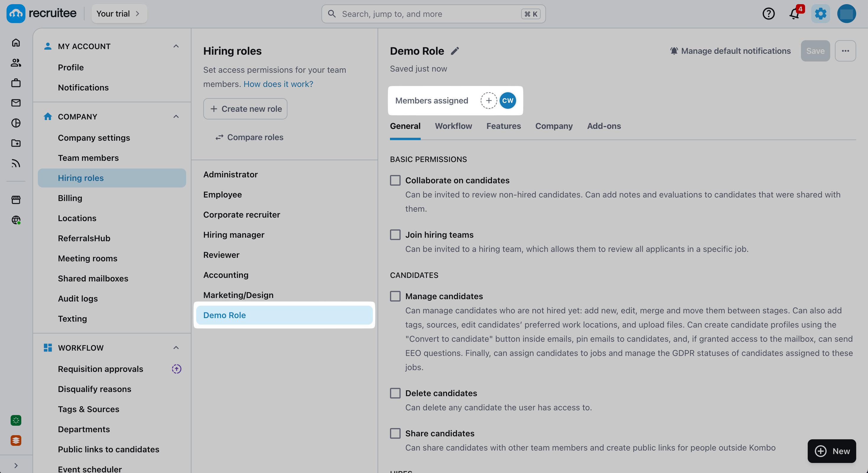Click the pencil icon to rename Demo Role
The width and height of the screenshot is (868, 473).
point(455,51)
